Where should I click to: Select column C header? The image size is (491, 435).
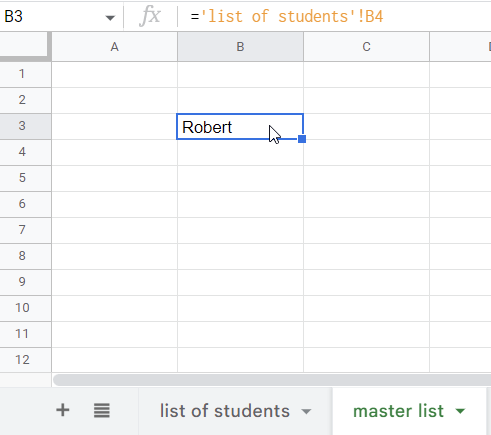click(366, 47)
